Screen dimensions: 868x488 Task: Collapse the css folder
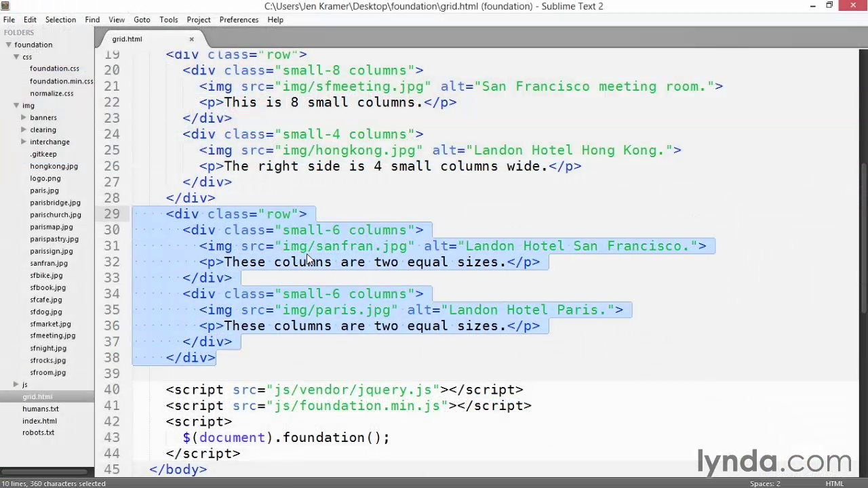pyautogui.click(x=16, y=57)
